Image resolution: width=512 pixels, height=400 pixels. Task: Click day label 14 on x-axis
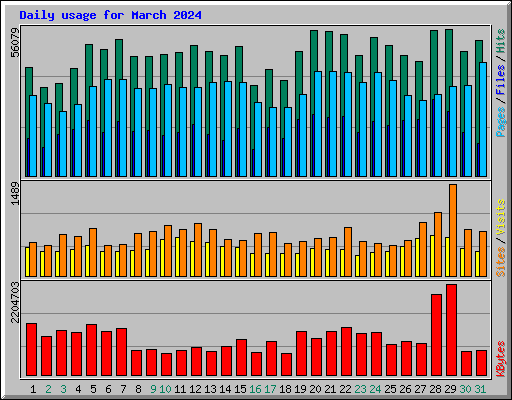(225, 389)
